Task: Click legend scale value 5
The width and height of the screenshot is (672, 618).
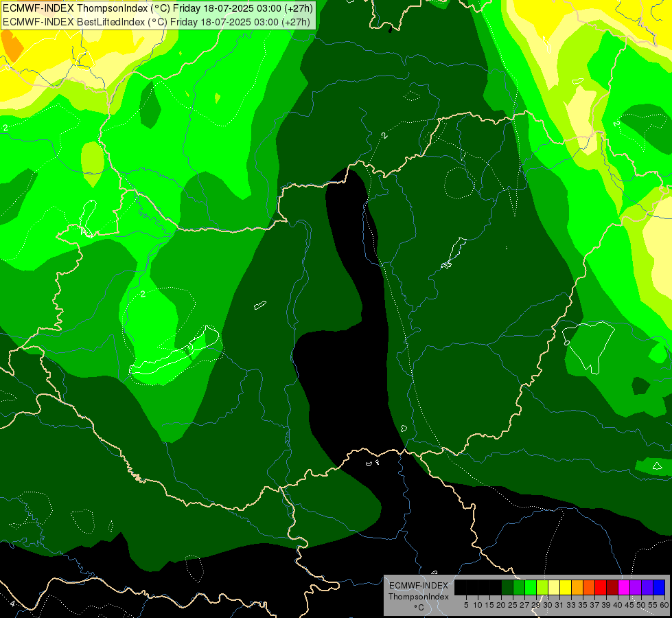Action: coord(466,605)
